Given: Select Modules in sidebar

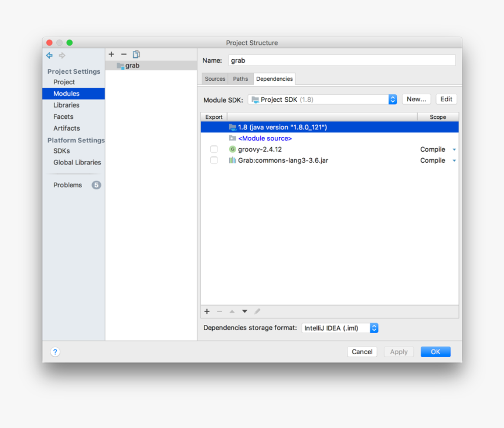Looking at the screenshot, I should tap(74, 94).
